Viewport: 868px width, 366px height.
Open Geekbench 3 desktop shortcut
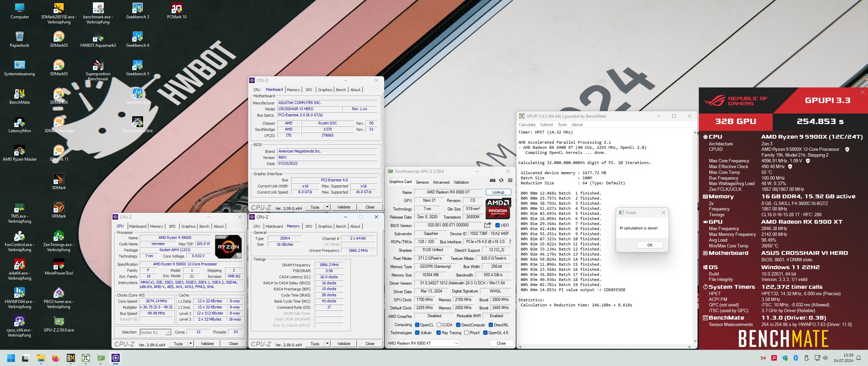[x=137, y=11]
